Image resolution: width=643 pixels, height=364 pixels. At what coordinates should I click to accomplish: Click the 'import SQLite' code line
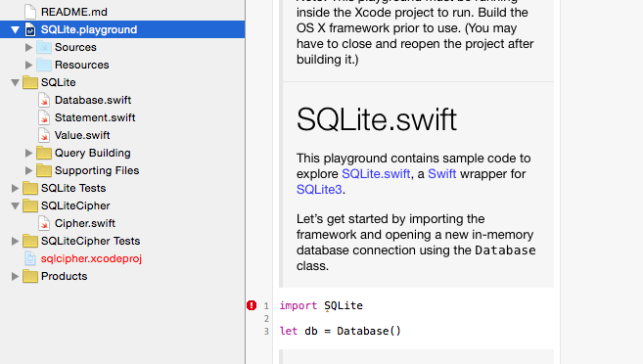tap(321, 306)
